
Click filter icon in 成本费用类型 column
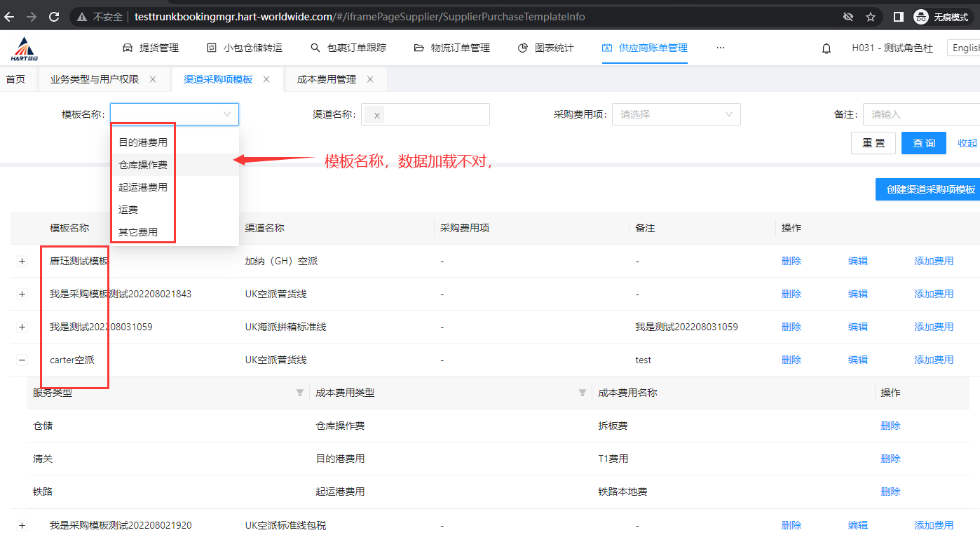coord(582,393)
